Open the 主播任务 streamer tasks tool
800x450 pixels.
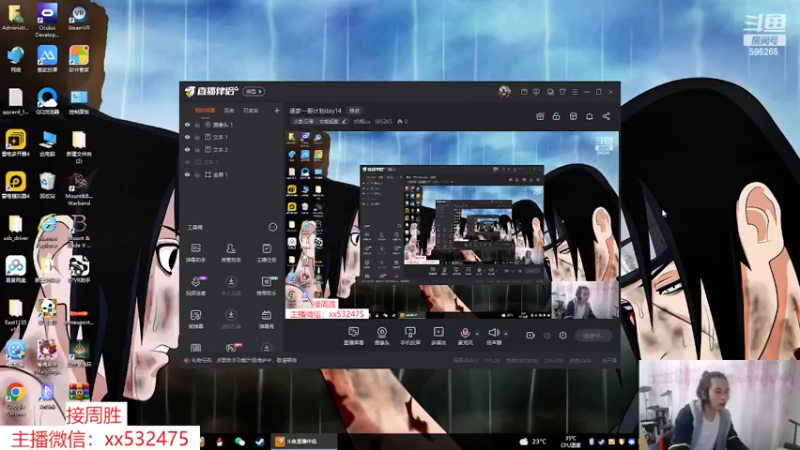tap(266, 253)
